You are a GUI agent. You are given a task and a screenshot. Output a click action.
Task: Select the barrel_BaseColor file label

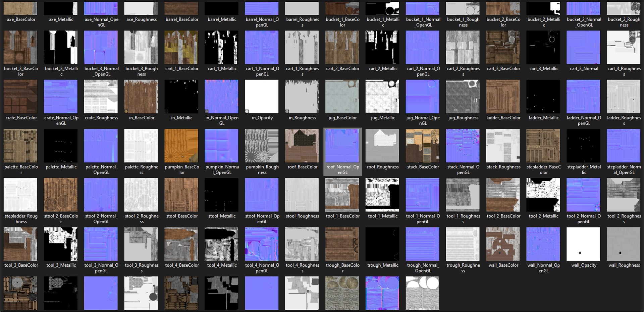182,19
